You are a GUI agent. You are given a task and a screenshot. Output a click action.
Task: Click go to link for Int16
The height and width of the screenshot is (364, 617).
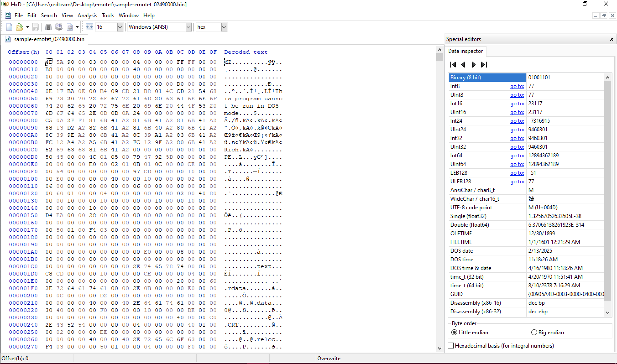[517, 104]
